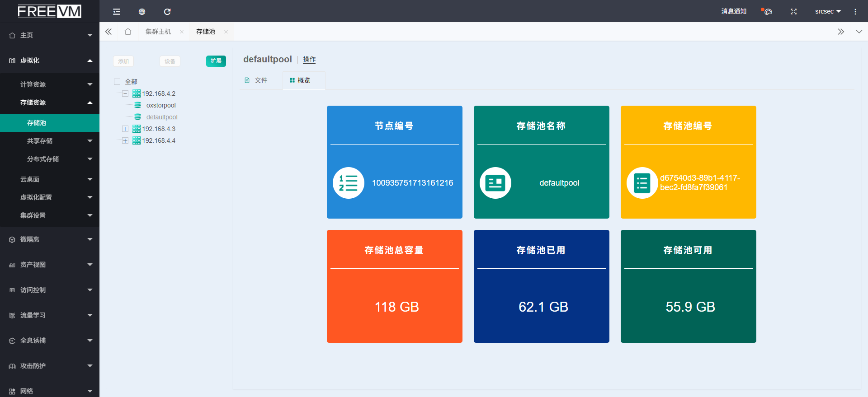Collapse the sidebar menu via hamburger icon
The image size is (868, 397).
pyautogui.click(x=117, y=12)
